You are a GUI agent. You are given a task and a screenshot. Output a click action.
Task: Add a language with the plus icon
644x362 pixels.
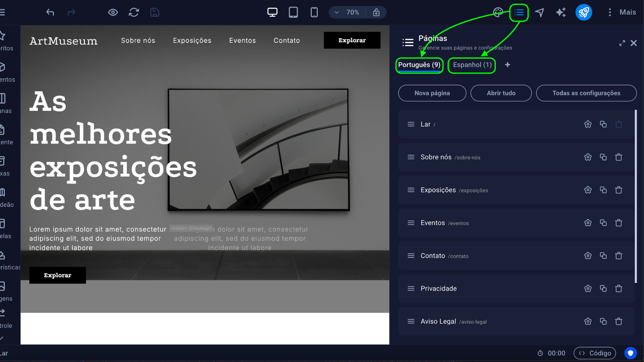coord(507,65)
